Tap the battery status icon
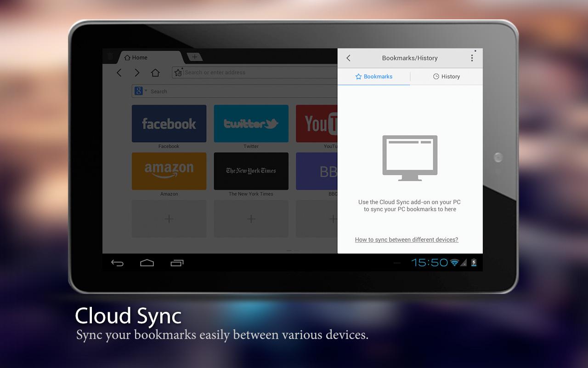The height and width of the screenshot is (368, 588). [474, 263]
